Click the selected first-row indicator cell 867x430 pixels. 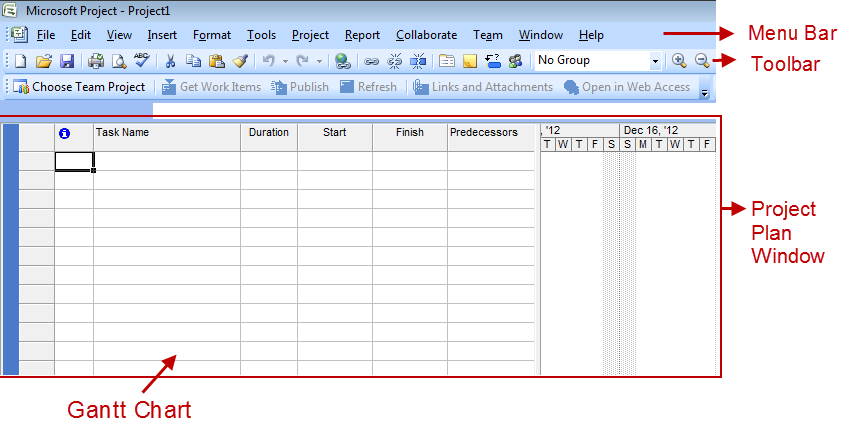click(x=74, y=161)
